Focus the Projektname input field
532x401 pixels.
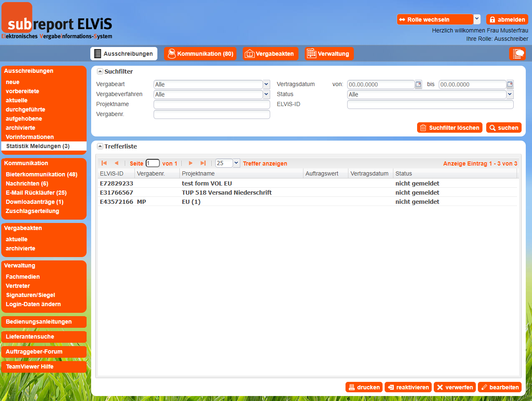tap(211, 104)
